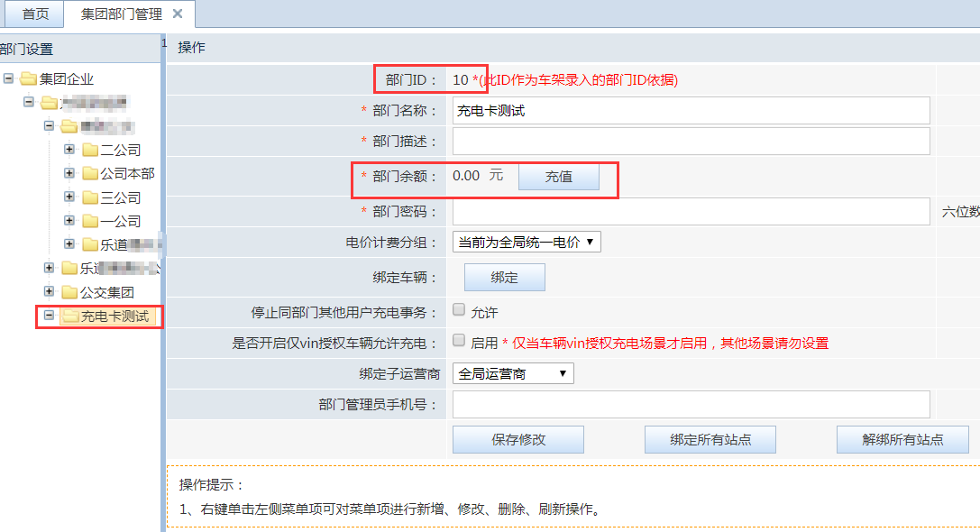Collapse the 集团企业 root node
980x532 pixels.
[9, 78]
